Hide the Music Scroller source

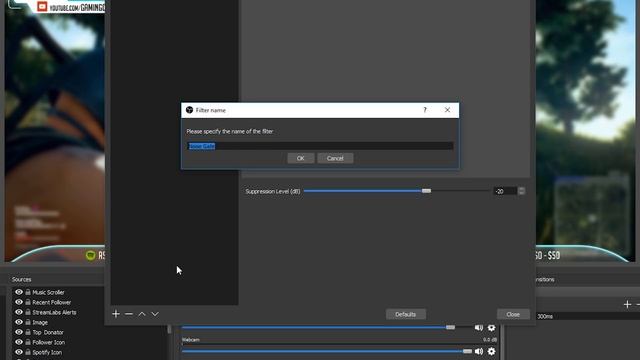click(19, 292)
